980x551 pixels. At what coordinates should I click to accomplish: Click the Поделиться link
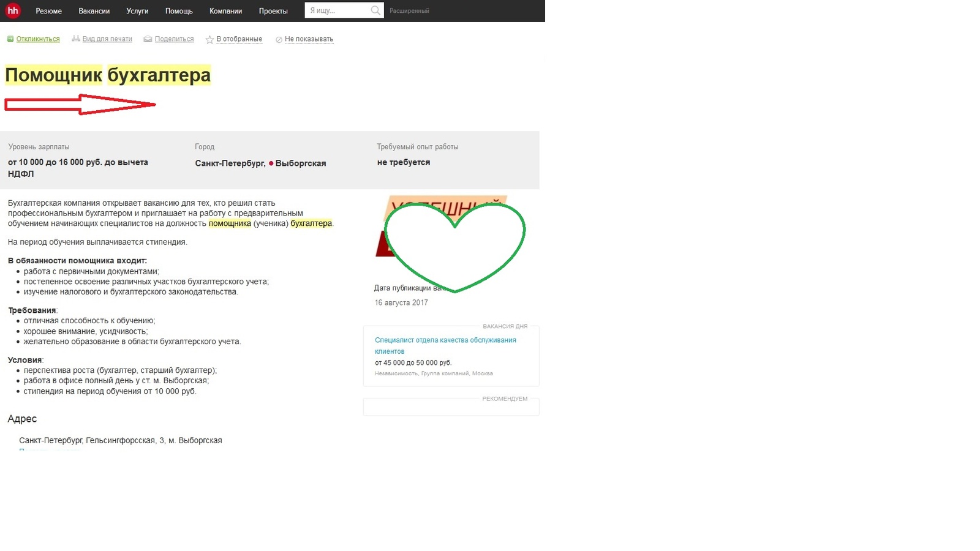click(x=174, y=39)
